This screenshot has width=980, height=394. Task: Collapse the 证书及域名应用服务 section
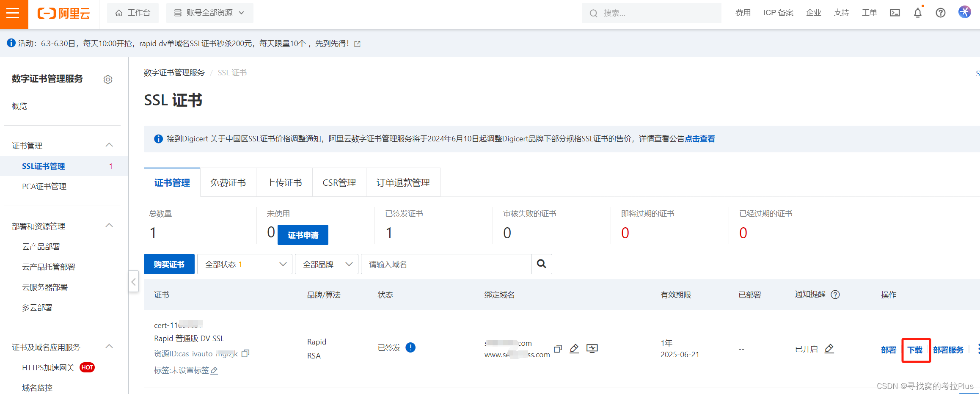click(109, 347)
